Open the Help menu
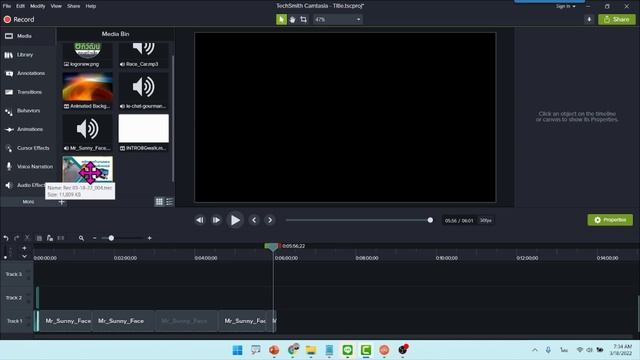The height and width of the screenshot is (360, 640). (x=91, y=6)
